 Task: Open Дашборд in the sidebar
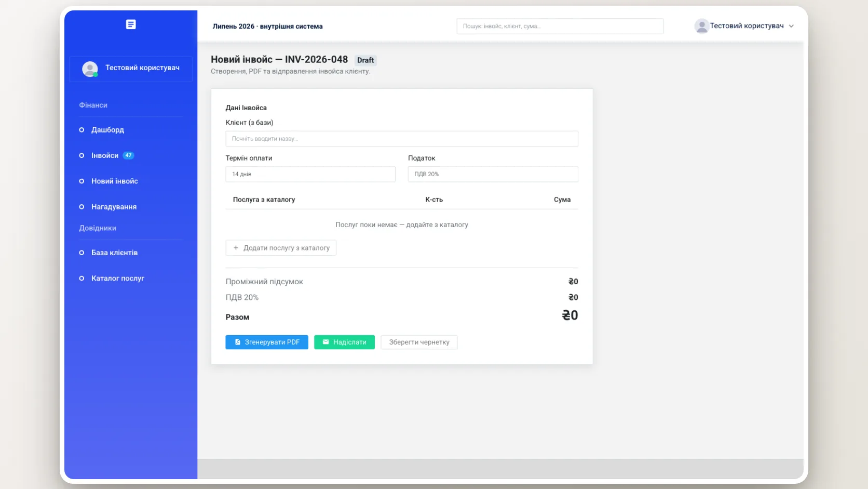coord(107,130)
